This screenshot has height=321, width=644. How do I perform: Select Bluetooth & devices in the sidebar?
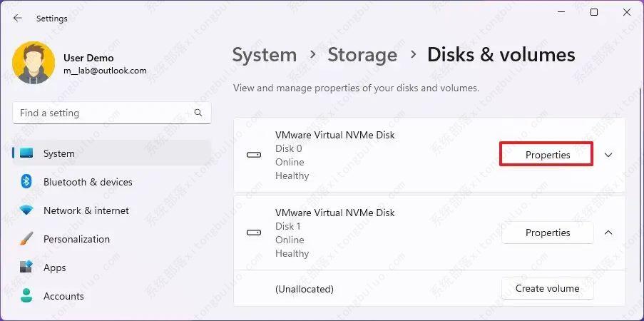pyautogui.click(x=88, y=182)
